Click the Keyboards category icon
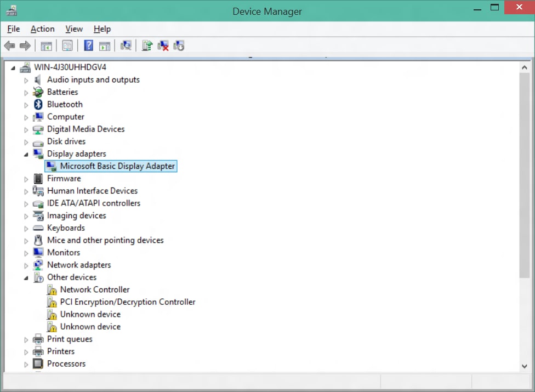535x392 pixels. pos(38,228)
